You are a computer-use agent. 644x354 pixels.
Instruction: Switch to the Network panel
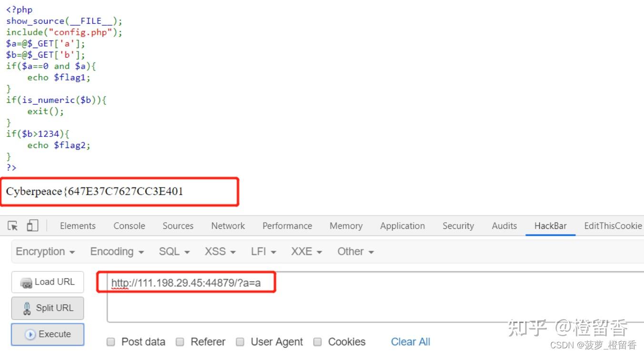(228, 226)
